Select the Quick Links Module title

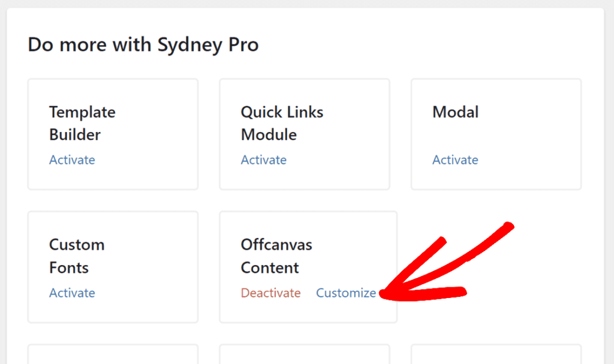[282, 124]
